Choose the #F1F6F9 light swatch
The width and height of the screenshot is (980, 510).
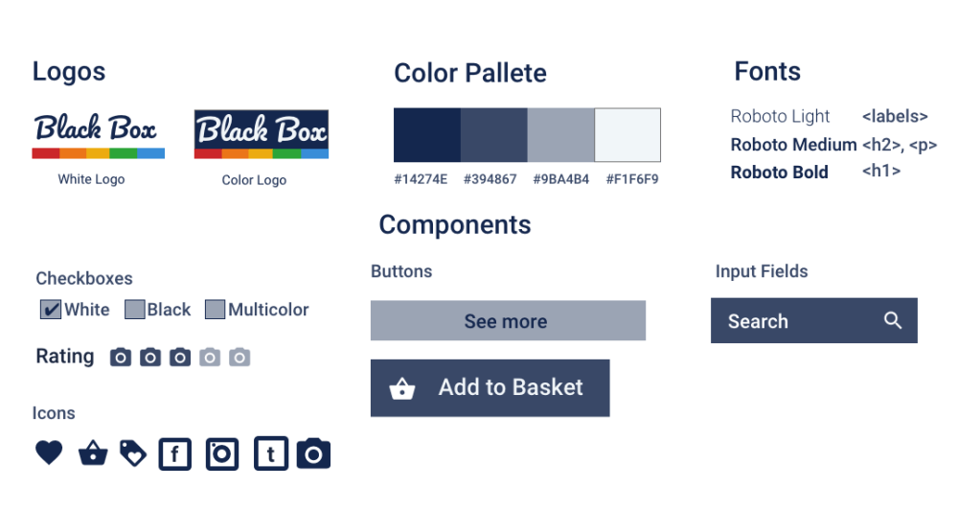(627, 135)
